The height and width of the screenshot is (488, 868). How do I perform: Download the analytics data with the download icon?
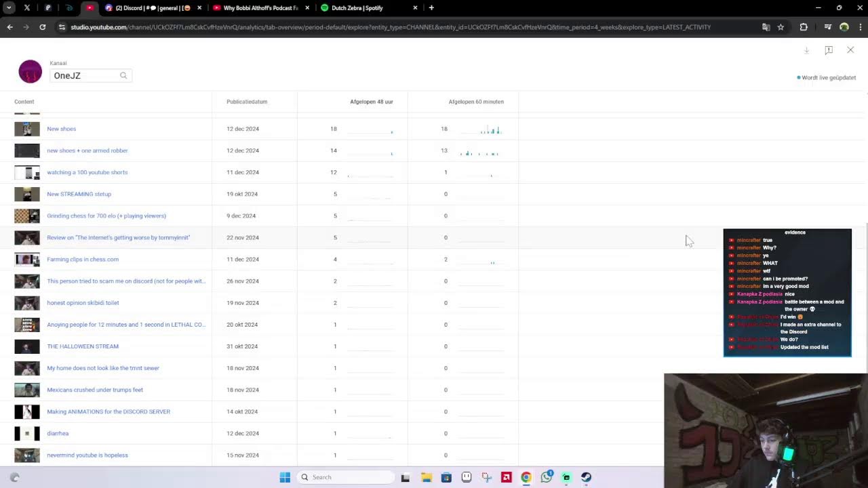coord(806,50)
